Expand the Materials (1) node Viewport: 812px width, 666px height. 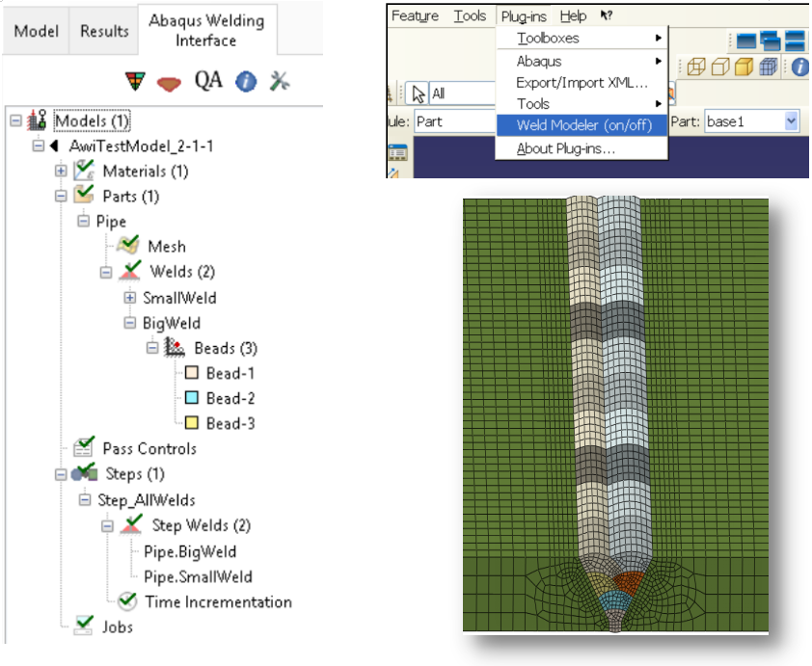pos(61,171)
